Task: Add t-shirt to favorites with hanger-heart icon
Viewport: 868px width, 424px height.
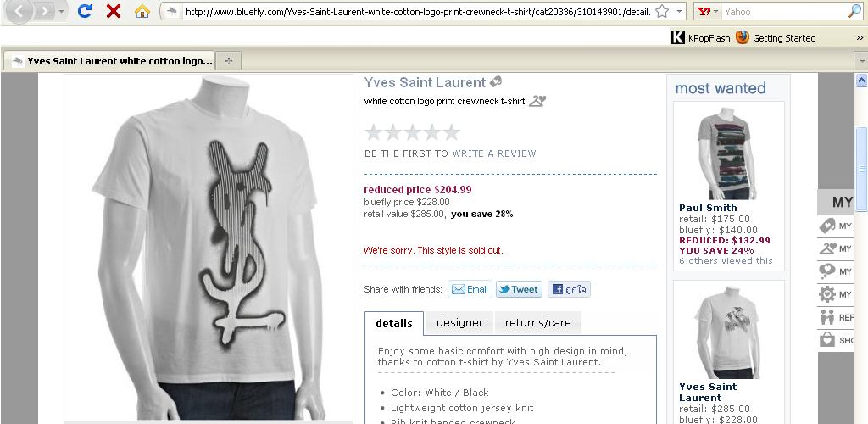Action: [x=537, y=101]
